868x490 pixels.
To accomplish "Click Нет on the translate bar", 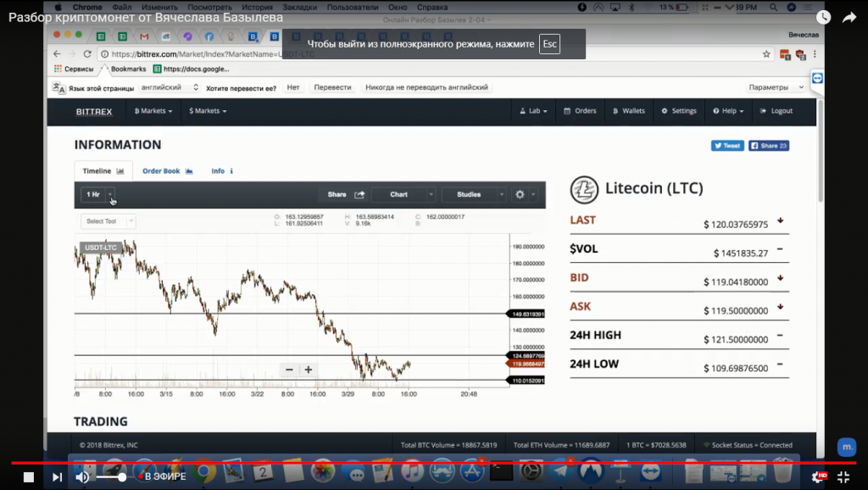I will click(x=293, y=87).
